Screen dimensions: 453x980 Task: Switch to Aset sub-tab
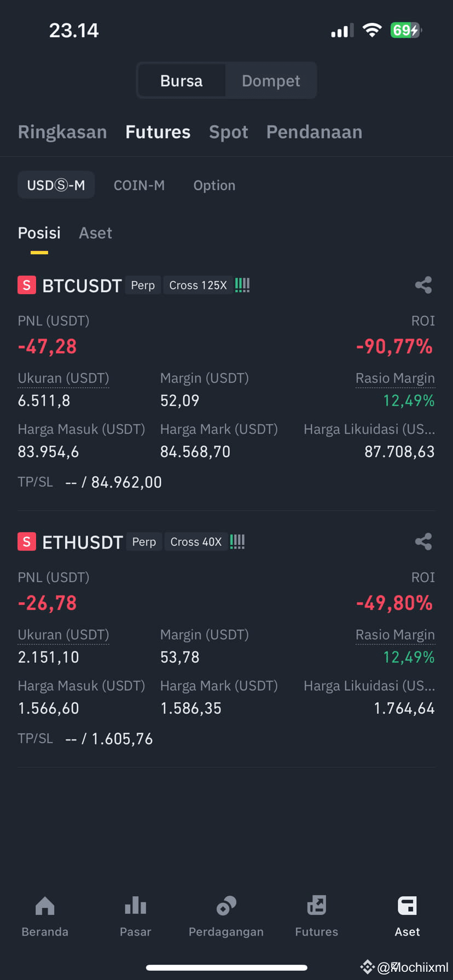(x=95, y=233)
